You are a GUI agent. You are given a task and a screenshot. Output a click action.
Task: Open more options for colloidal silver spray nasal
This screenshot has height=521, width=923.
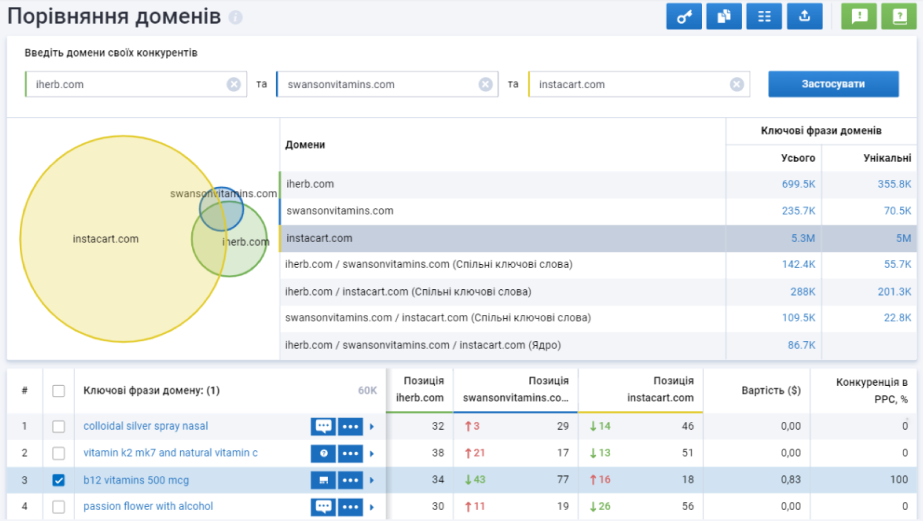(x=350, y=426)
